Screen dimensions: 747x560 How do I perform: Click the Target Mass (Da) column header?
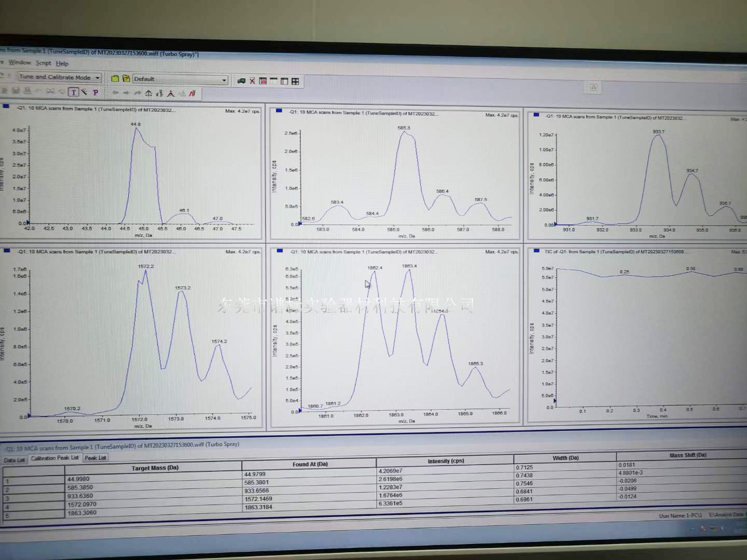point(155,468)
